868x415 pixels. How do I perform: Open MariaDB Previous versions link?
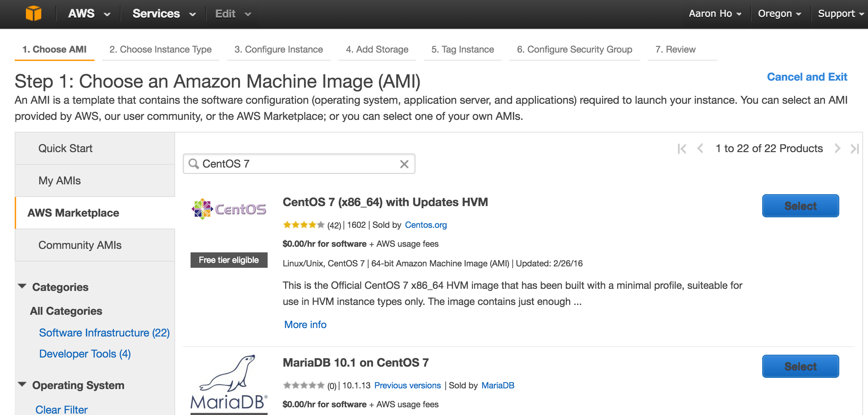click(x=407, y=385)
